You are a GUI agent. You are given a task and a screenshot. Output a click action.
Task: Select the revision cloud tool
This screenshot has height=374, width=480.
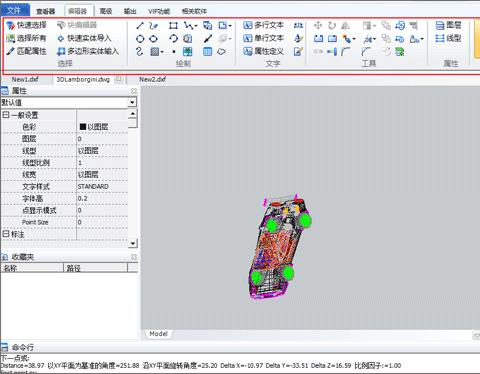pos(221,52)
